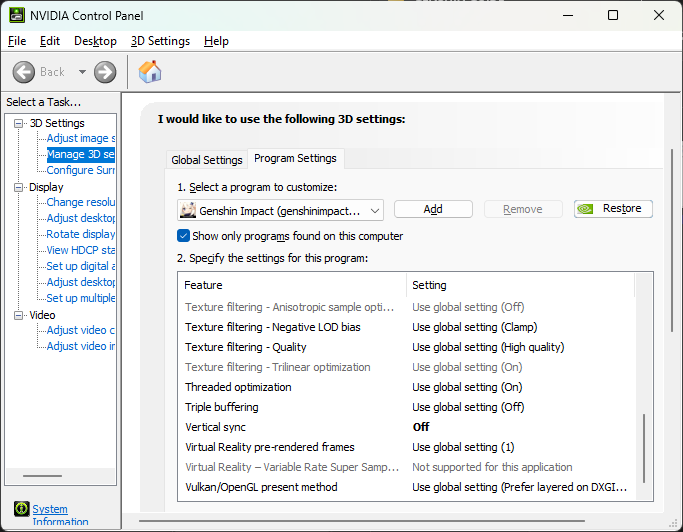
Task: Click the Setting column header
Action: coord(521,285)
